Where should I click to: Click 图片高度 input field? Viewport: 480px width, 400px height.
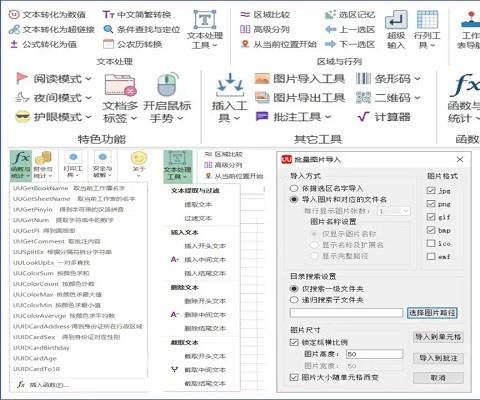tap(374, 354)
